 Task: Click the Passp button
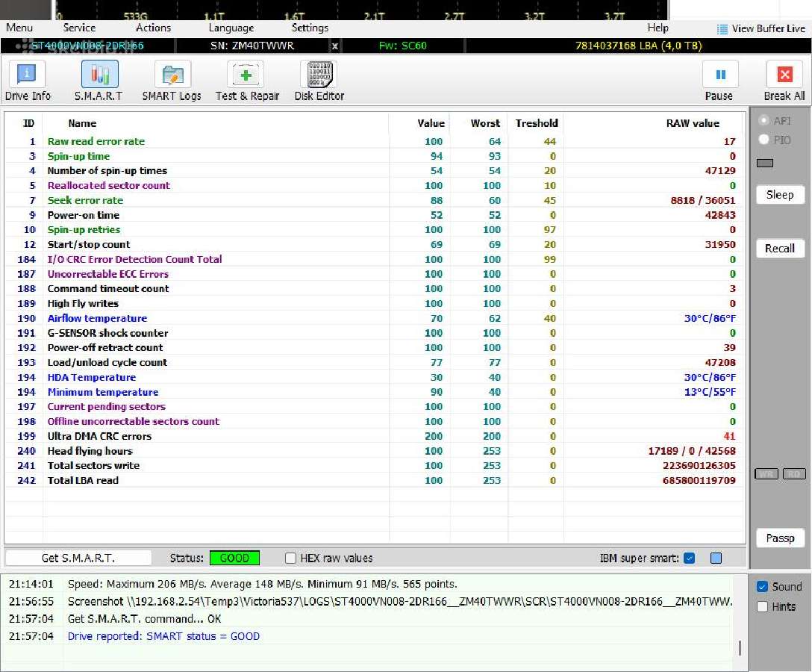coord(780,538)
